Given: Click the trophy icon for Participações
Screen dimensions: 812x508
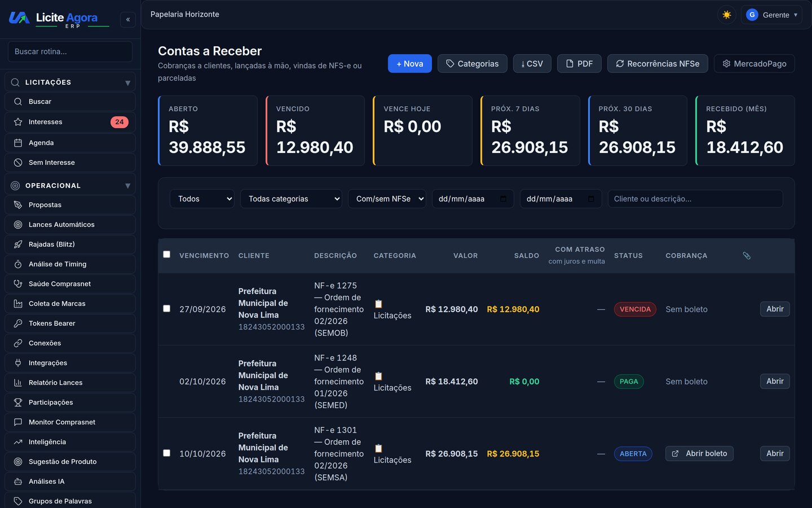Looking at the screenshot, I should (x=18, y=402).
